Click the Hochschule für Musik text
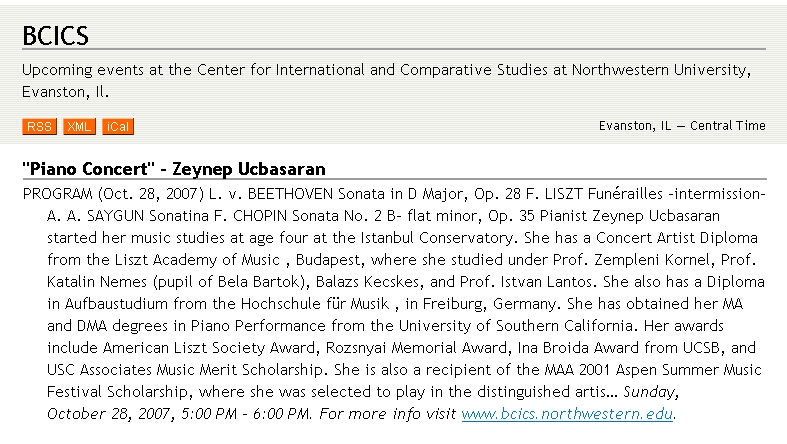 [x=315, y=304]
